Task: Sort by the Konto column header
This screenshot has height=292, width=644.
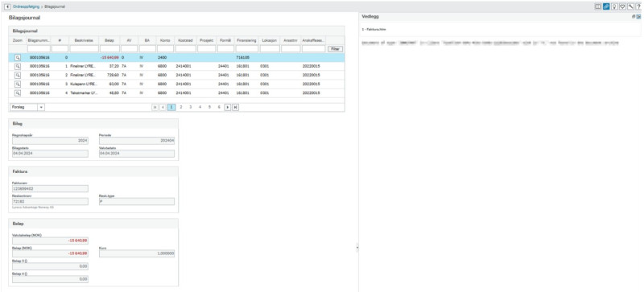Action: pos(165,40)
